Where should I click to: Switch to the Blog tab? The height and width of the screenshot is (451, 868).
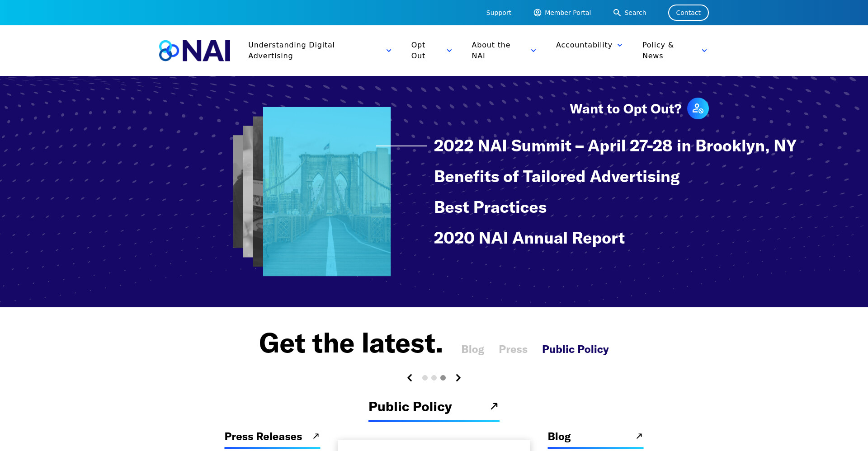pos(472,349)
